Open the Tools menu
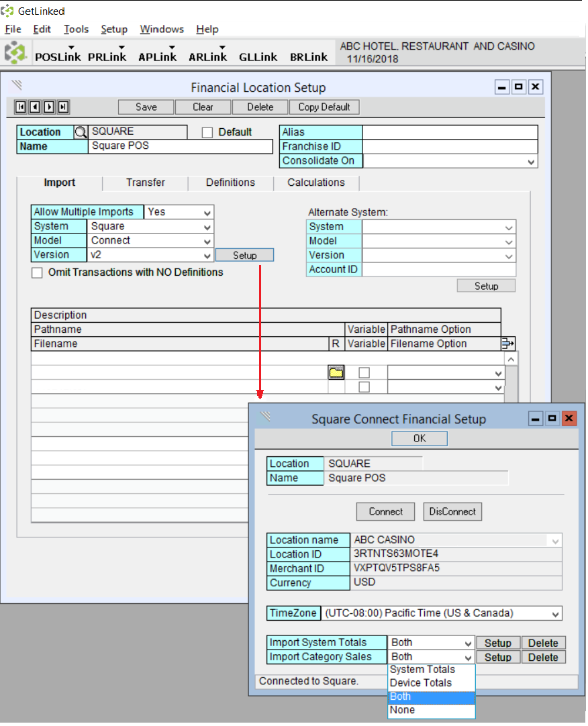The image size is (588, 726). (x=76, y=29)
